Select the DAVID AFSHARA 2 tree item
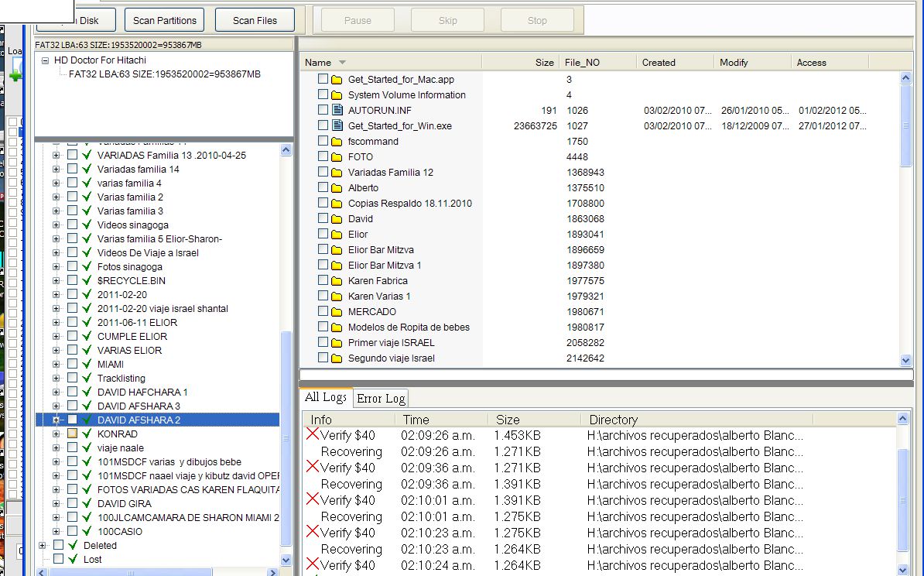 [x=139, y=420]
